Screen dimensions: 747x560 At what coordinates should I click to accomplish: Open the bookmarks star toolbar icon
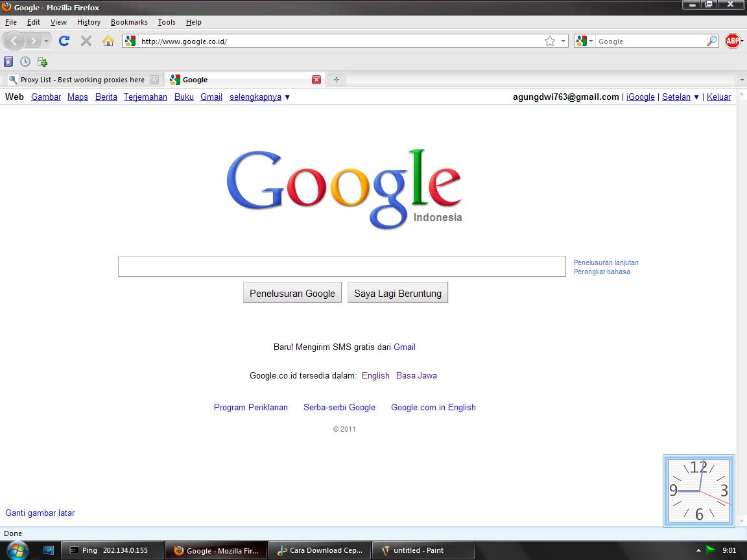click(x=8, y=62)
